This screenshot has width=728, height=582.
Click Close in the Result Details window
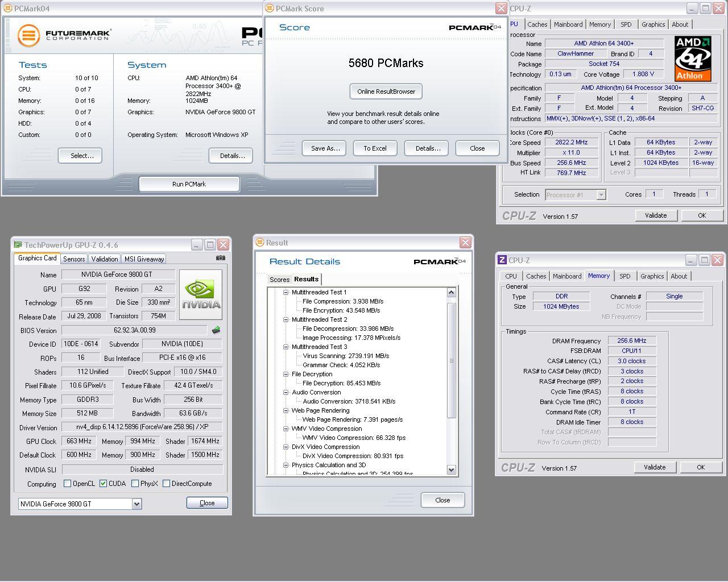[x=442, y=500]
